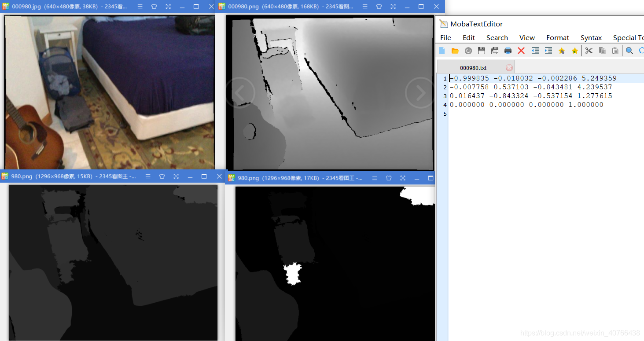This screenshot has height=341, width=644.
Task: Click the skin shirt icon in the 000980.png viewer
Action: click(379, 7)
